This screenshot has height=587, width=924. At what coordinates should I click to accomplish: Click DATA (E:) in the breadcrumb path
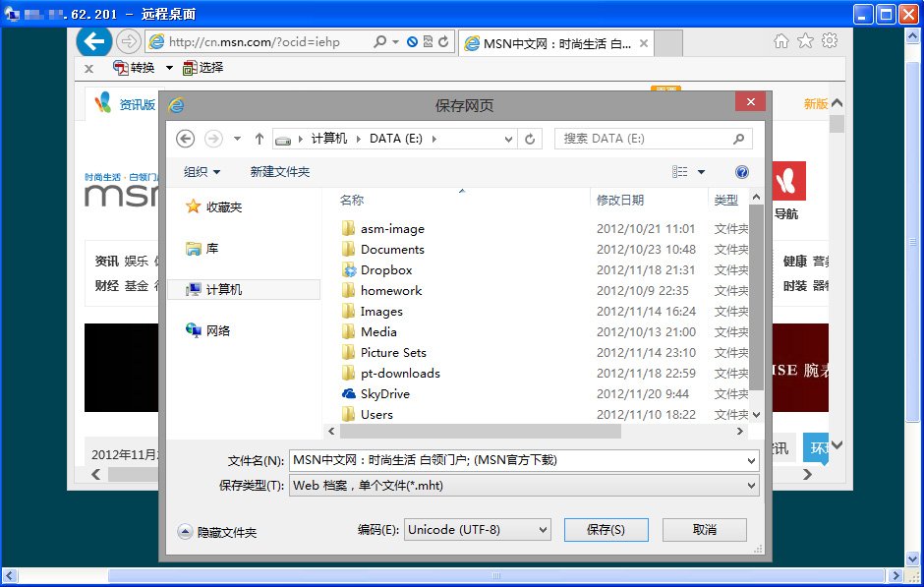coord(396,139)
